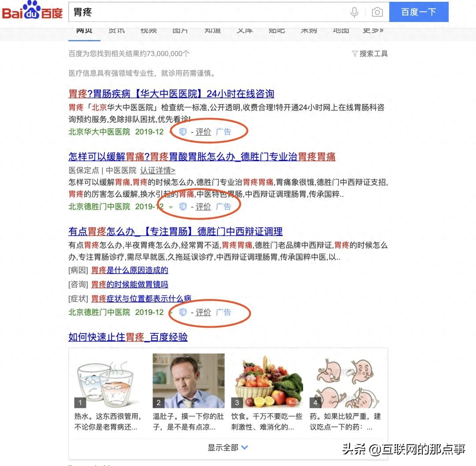Open the 如何快速止住胃疼_百度经验 link

point(128,337)
